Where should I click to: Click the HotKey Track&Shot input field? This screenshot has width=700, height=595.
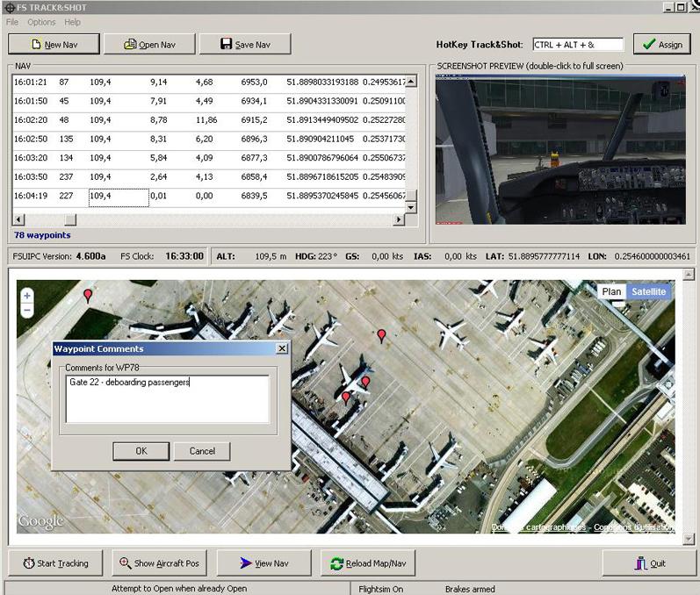point(578,44)
